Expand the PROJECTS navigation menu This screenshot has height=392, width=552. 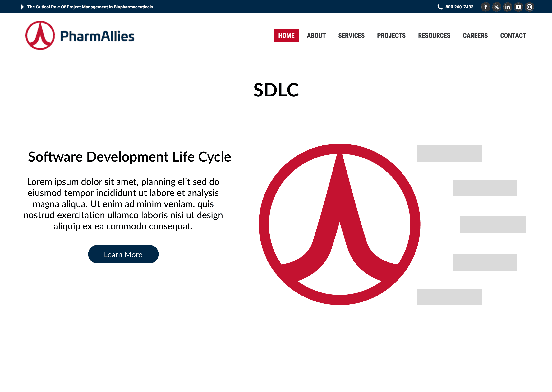[391, 35]
